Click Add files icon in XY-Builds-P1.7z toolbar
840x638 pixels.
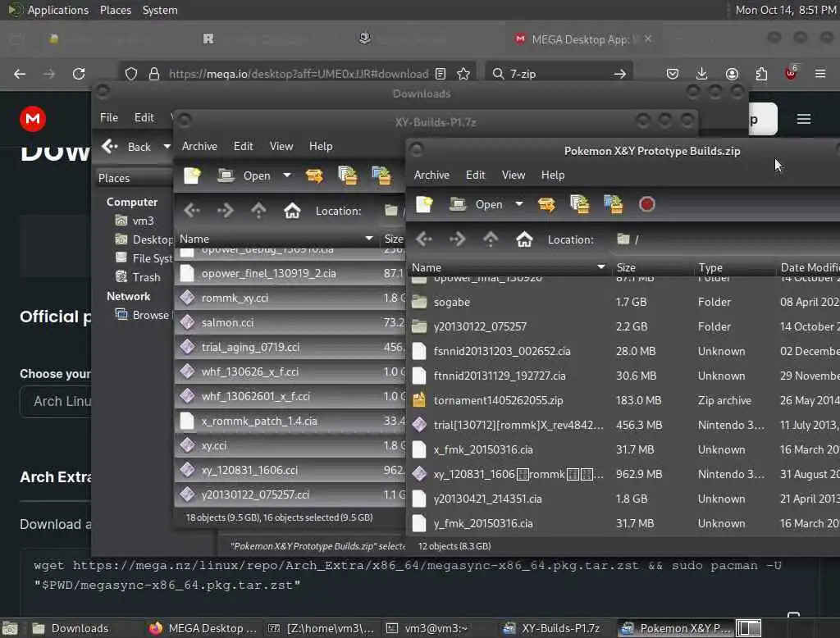tap(347, 175)
